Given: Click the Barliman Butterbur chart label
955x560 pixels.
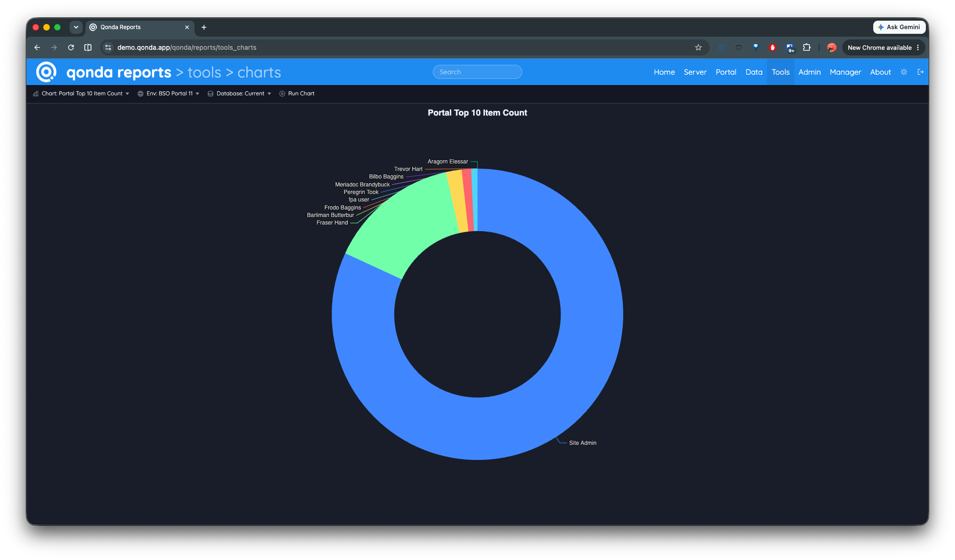Looking at the screenshot, I should click(x=330, y=215).
